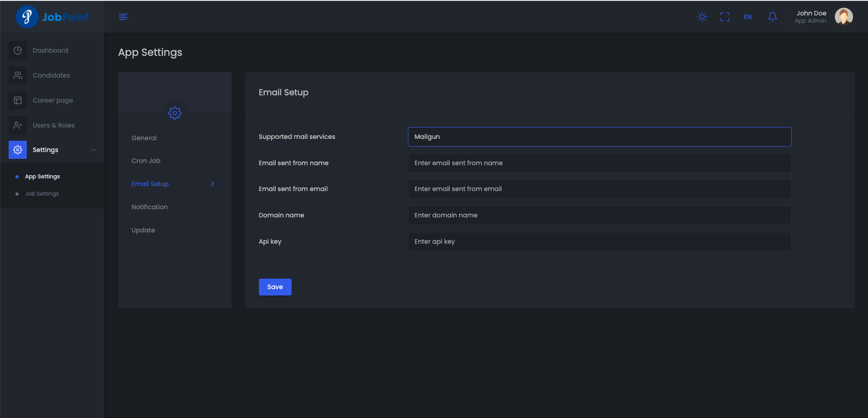Toggle the sidebar hamburger menu icon

(x=123, y=17)
